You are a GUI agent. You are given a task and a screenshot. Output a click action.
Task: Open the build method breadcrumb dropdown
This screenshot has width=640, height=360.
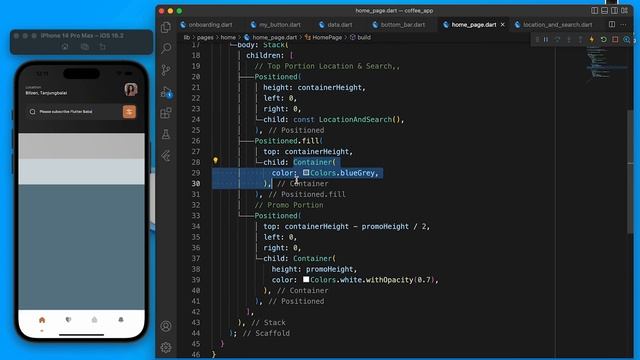[x=360, y=37]
